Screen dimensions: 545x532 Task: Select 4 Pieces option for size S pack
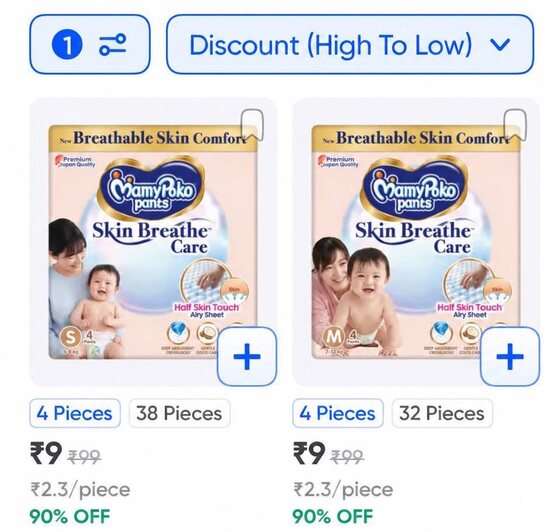click(x=75, y=414)
